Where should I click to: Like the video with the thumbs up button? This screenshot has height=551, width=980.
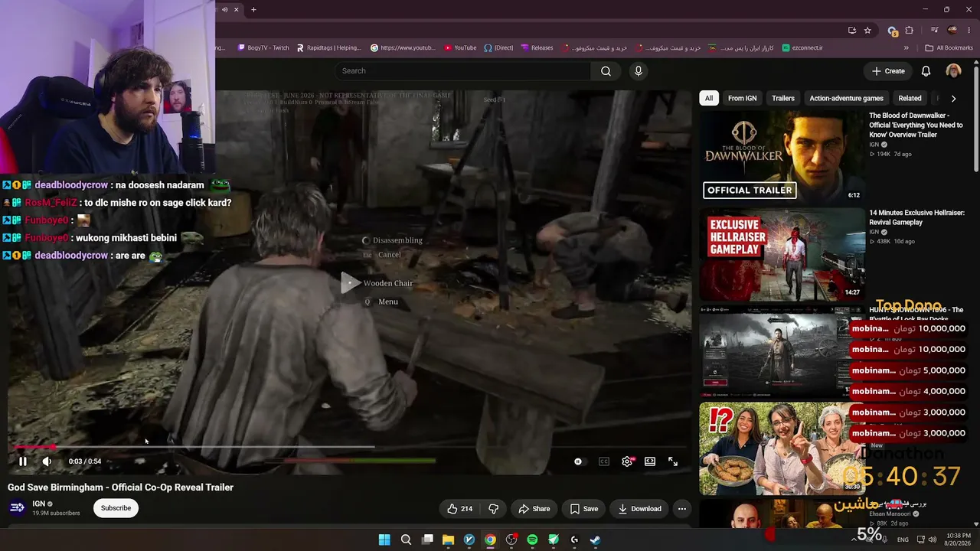(x=460, y=509)
